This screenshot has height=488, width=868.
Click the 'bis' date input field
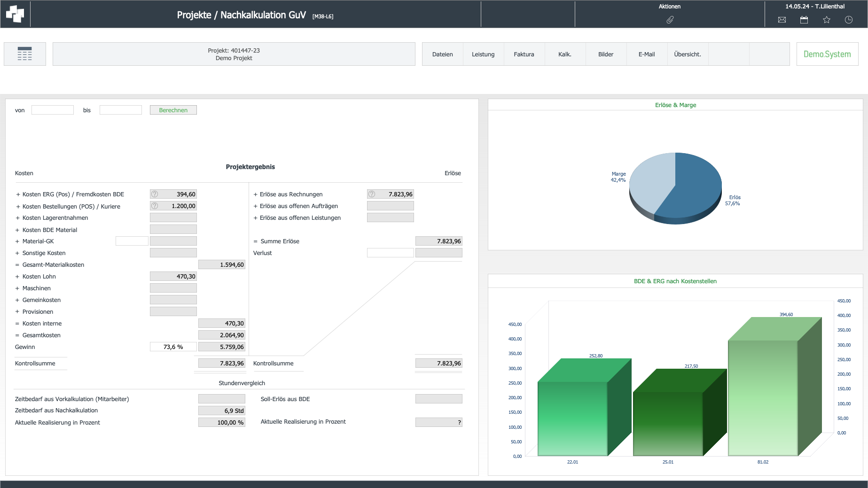[x=121, y=110]
